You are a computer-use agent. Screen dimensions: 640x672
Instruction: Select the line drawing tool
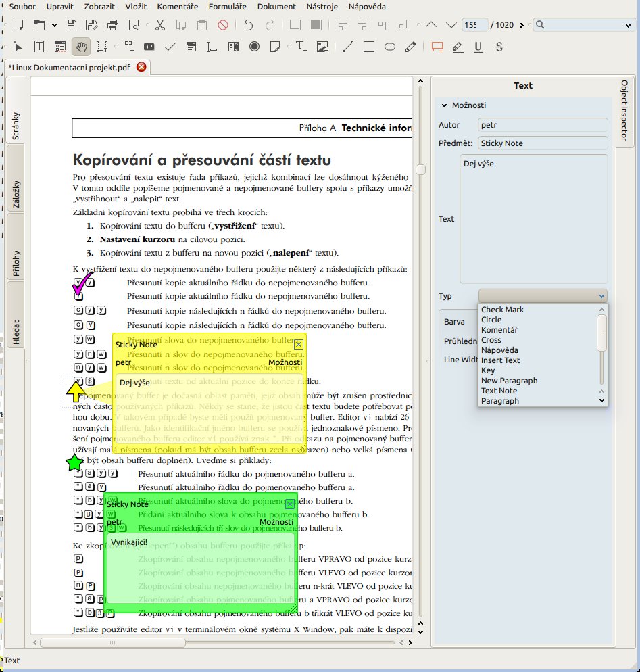pos(348,47)
